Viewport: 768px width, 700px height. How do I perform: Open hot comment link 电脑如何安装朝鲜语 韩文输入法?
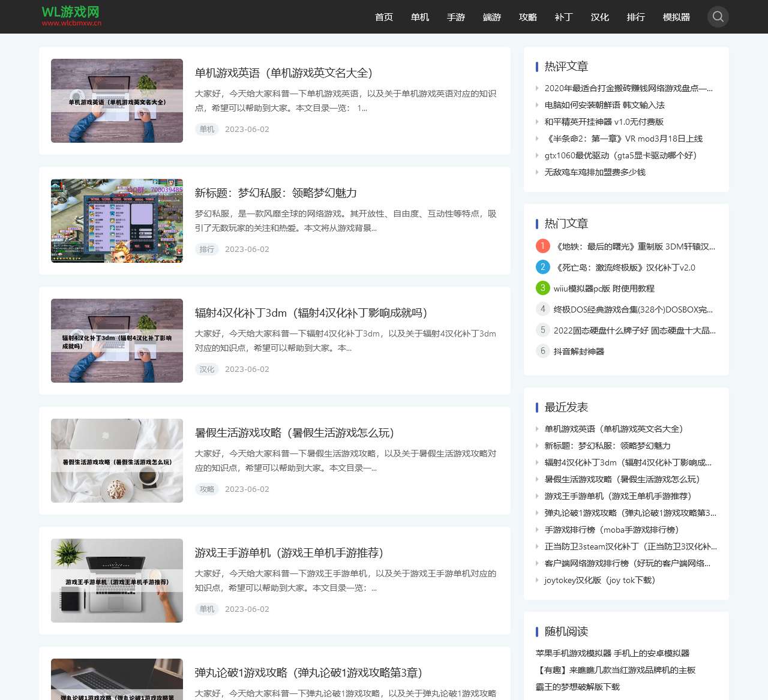pyautogui.click(x=604, y=105)
